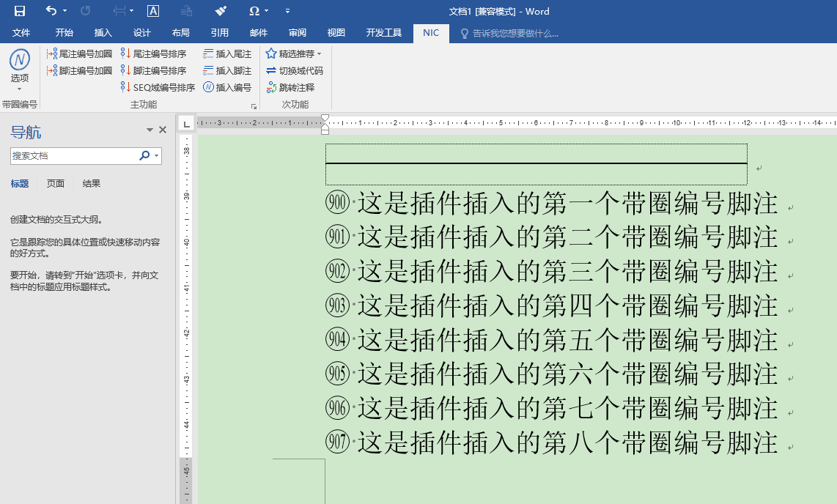Open search options dropdown beside magnifier

(156, 156)
